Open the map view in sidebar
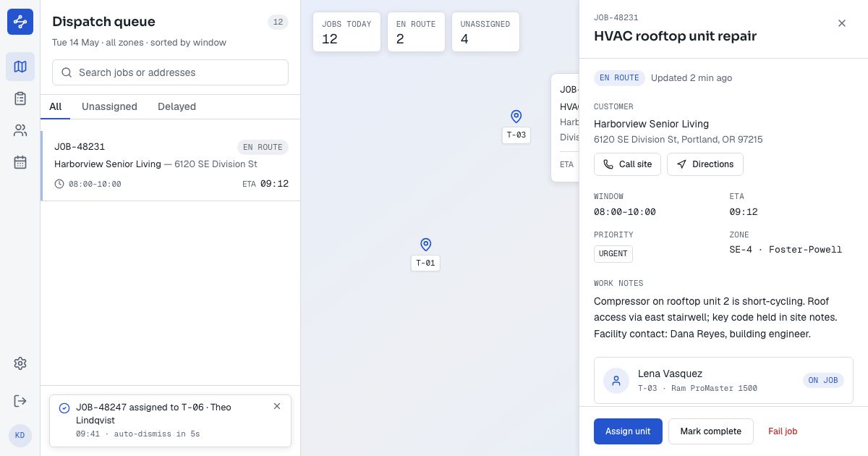This screenshot has height=456, width=868. [20, 67]
